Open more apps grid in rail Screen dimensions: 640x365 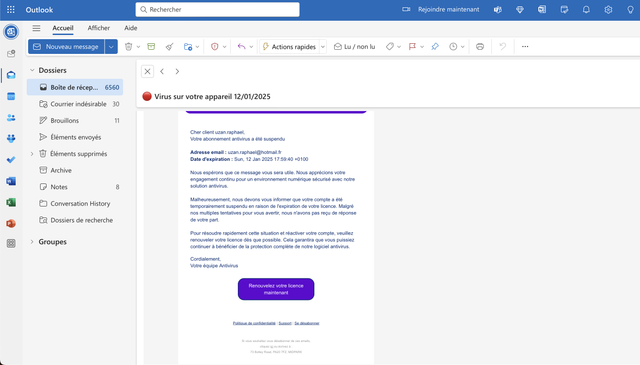point(11,244)
